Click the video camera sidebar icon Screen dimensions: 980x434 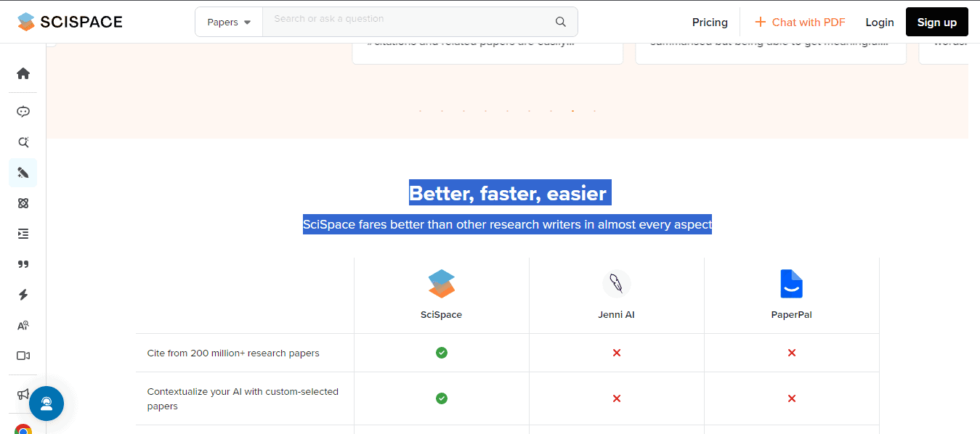coord(23,356)
